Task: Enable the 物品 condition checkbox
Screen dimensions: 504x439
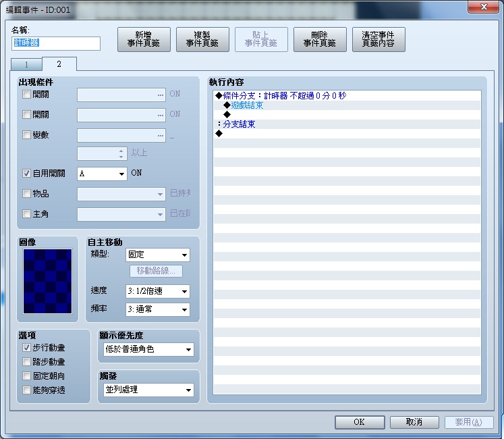Action: [26, 193]
